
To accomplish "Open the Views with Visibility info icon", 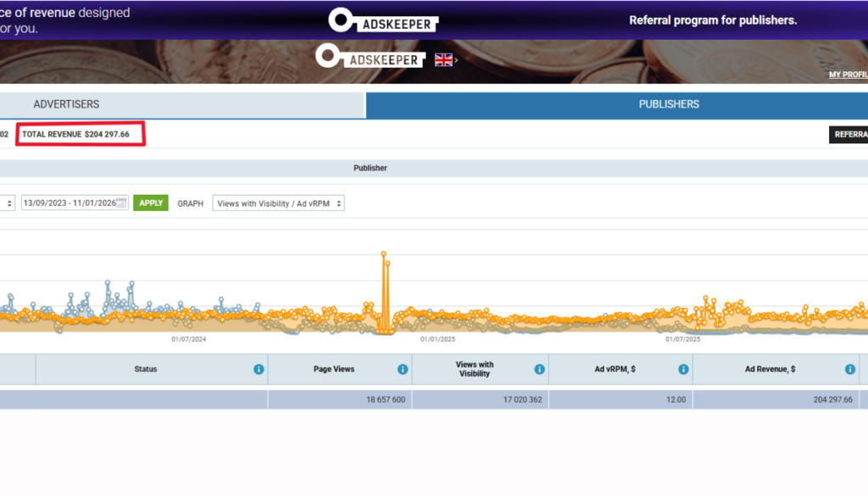I will (539, 370).
